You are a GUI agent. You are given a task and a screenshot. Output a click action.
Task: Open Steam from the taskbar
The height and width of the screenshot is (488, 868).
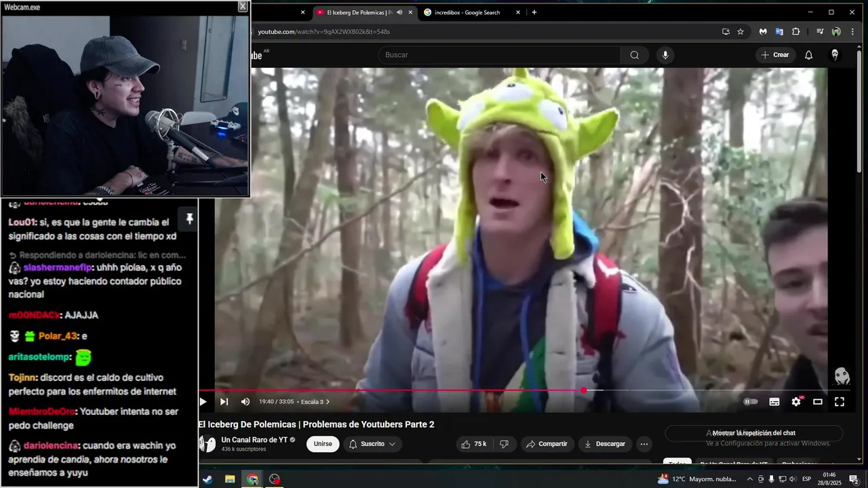[x=208, y=479]
